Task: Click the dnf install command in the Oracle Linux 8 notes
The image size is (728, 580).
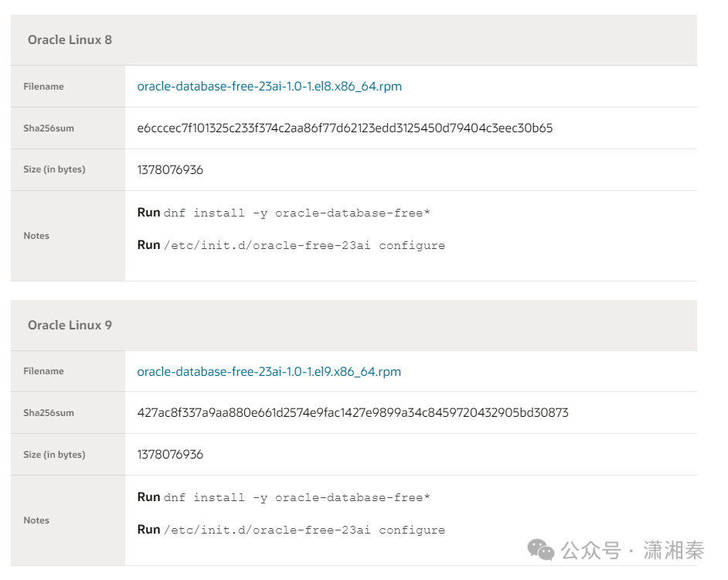Action: [x=297, y=213]
